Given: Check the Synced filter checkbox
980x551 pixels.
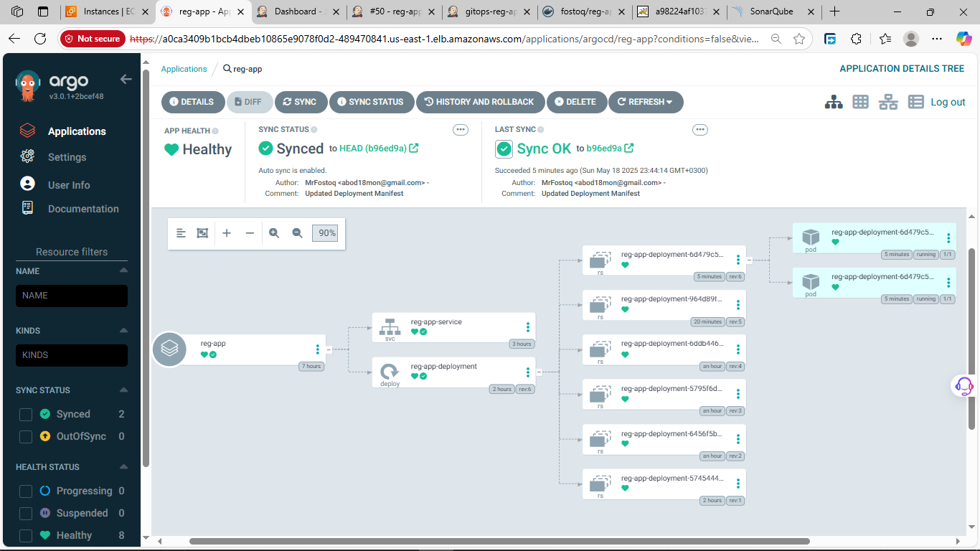Looking at the screenshot, I should coord(26,415).
